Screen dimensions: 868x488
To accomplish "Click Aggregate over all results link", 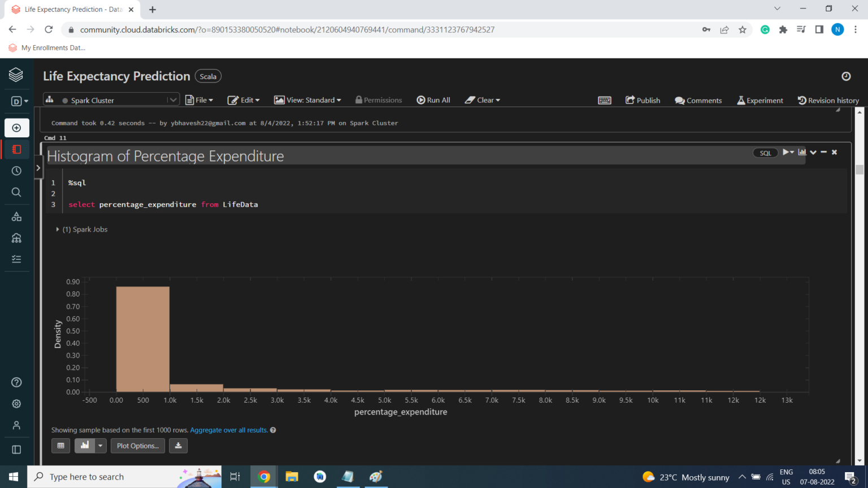I will click(x=228, y=430).
